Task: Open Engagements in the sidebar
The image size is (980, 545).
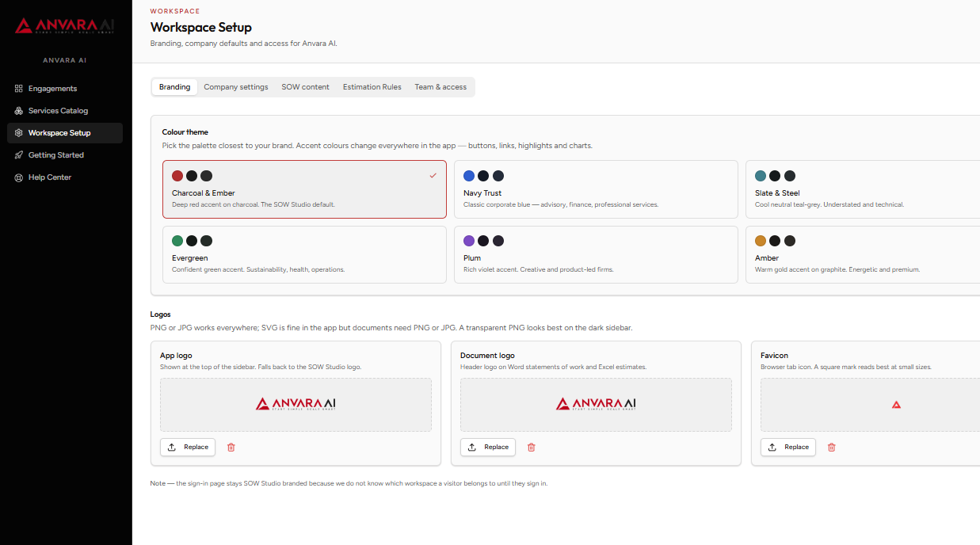Action: 65,89
